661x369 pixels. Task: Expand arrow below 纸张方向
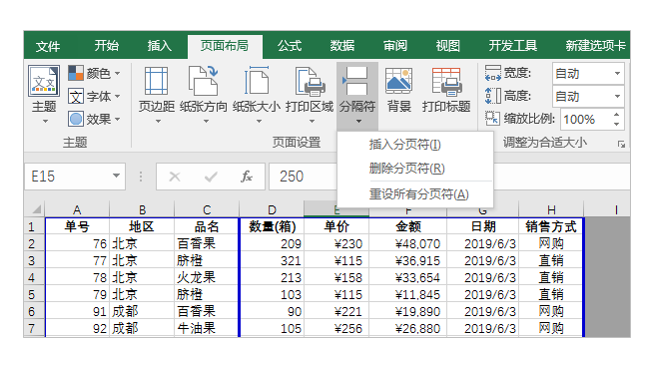click(206, 121)
